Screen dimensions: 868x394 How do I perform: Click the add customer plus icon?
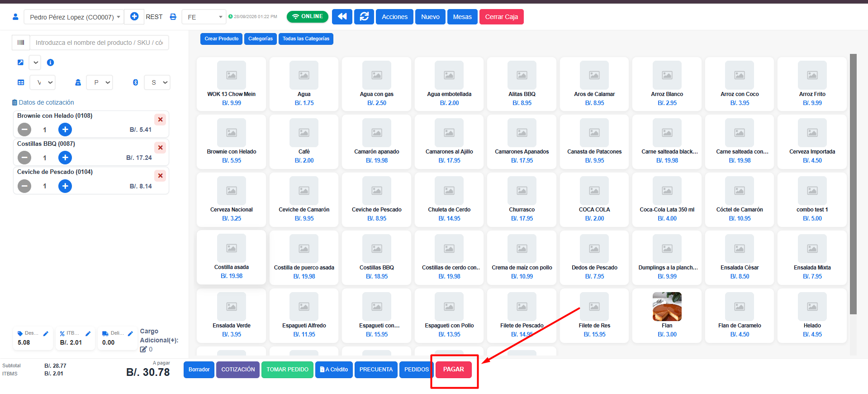134,17
